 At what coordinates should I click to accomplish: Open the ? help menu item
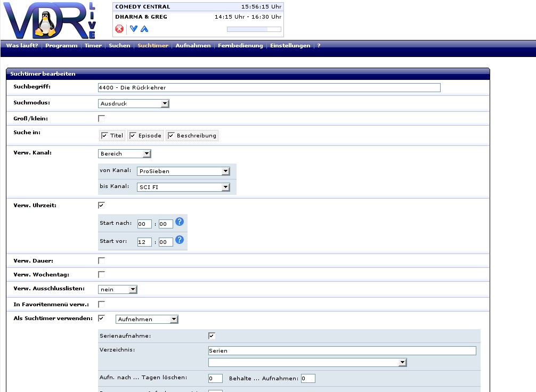coord(319,46)
